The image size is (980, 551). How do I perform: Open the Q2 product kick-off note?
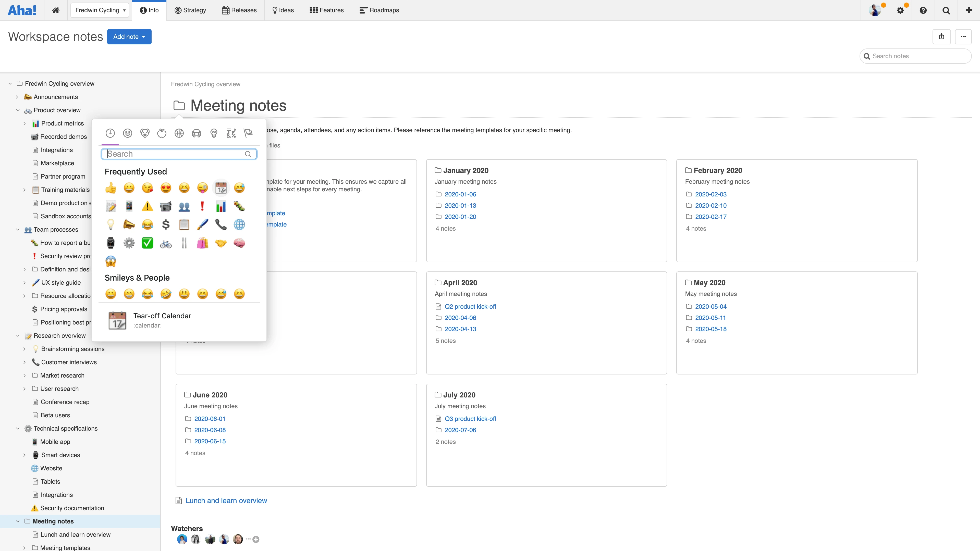coord(470,306)
